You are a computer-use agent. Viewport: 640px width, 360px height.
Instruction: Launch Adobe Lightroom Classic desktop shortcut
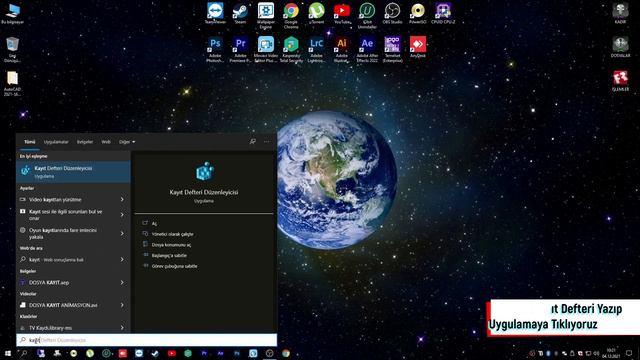(316, 49)
